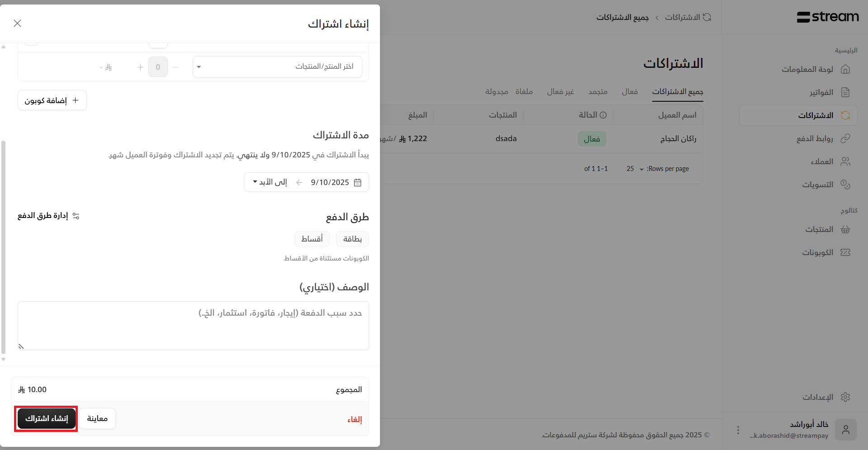This screenshot has height=450, width=868.
Task: Open the calendar icon for start date
Action: coord(357,182)
